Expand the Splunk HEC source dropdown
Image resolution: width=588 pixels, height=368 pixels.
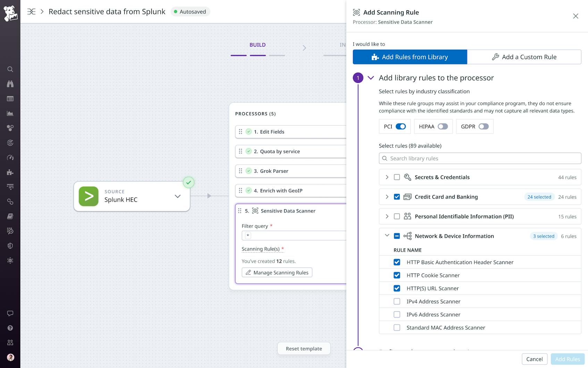pos(178,196)
